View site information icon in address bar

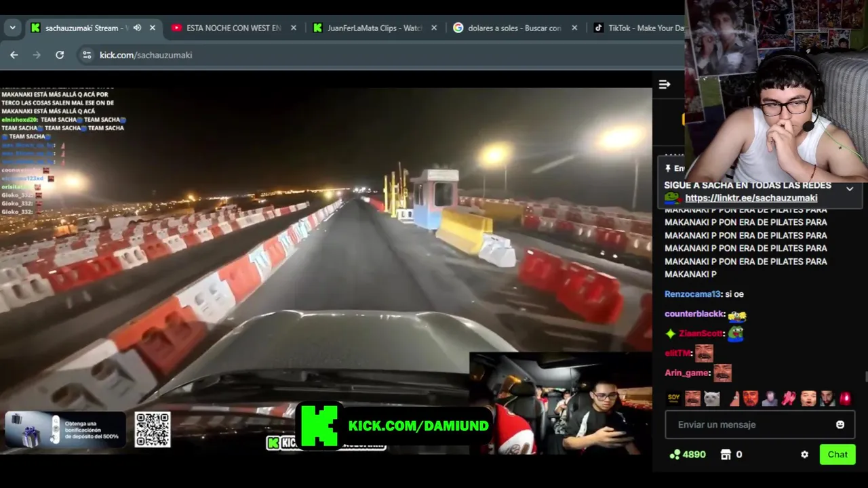(87, 55)
